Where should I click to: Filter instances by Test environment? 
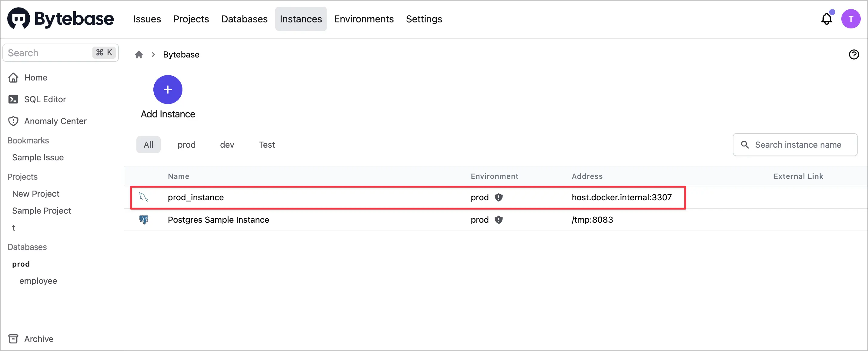pos(266,145)
